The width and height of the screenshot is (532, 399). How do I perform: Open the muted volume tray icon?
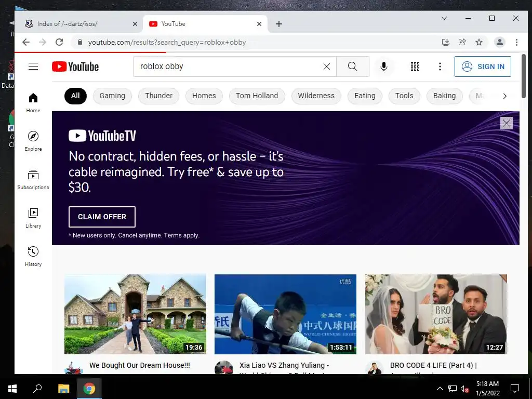click(464, 389)
